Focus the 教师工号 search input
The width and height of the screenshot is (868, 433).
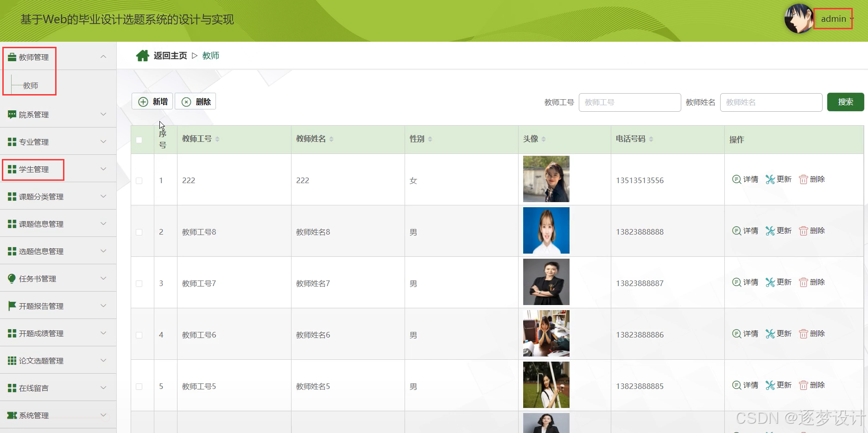click(x=630, y=102)
